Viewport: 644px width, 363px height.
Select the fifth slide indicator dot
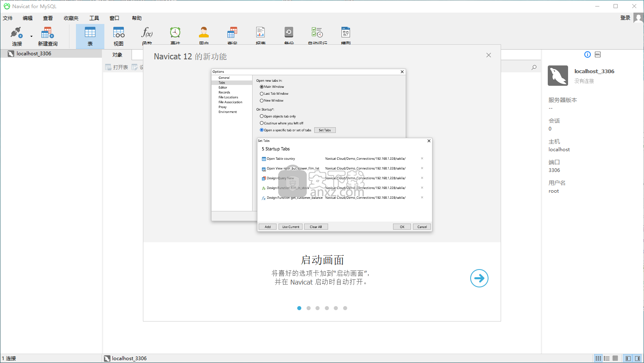[x=336, y=308]
